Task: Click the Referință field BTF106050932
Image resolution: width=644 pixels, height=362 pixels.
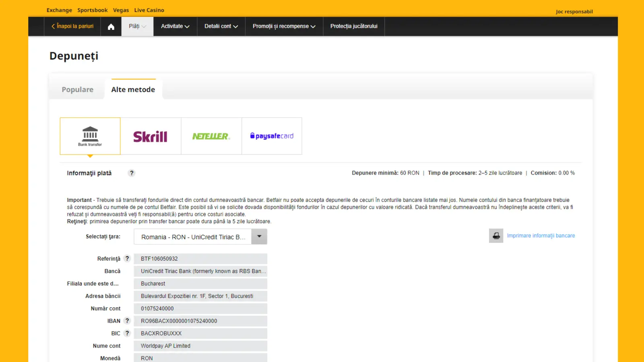Action: point(200,259)
